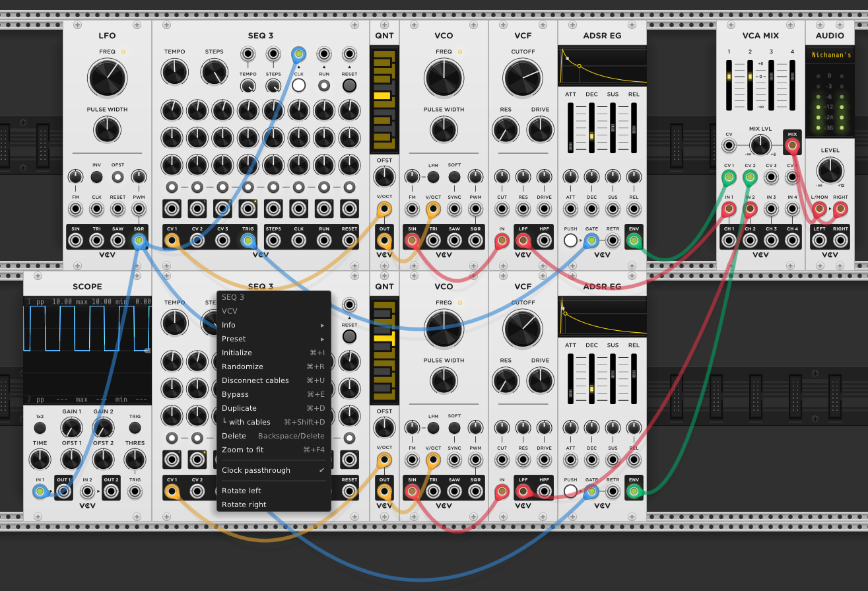
Task: Click the top-row ADSR EG DEC slider
Action: click(591, 129)
